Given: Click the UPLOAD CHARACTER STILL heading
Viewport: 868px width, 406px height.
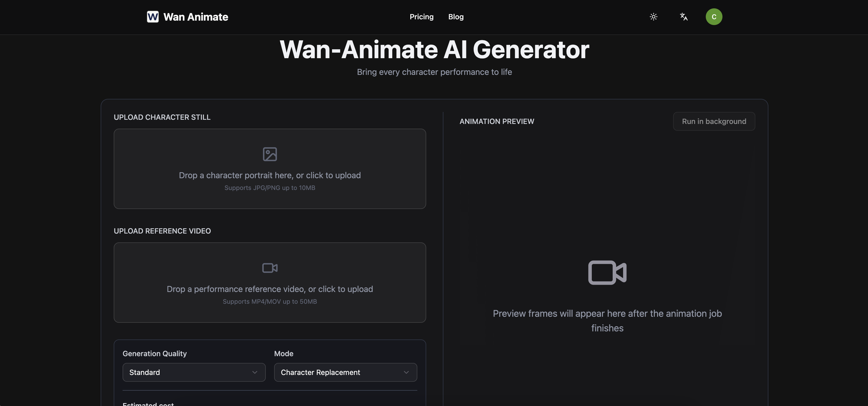Looking at the screenshot, I should click(x=162, y=117).
